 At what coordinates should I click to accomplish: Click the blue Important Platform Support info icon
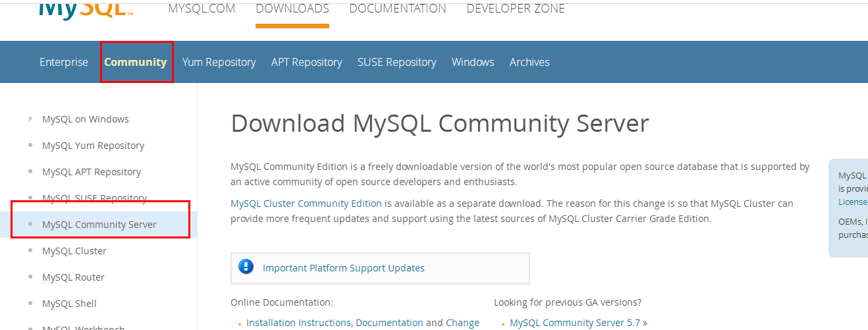[x=246, y=267]
